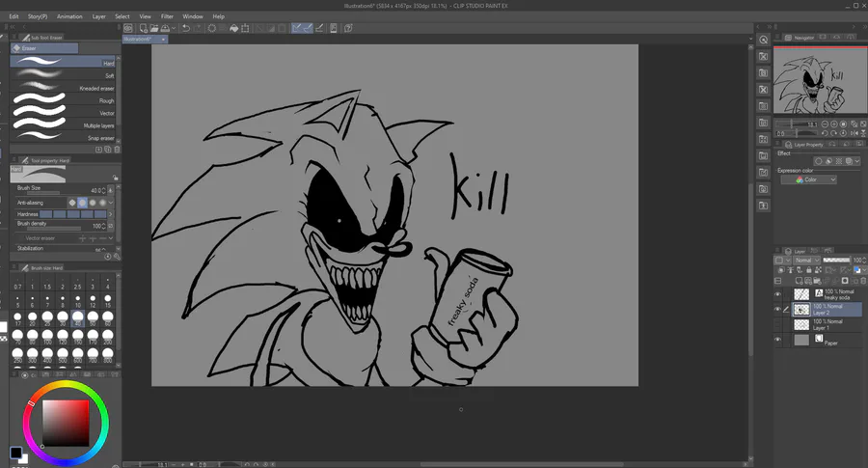Open the Filter menu

coord(167,16)
